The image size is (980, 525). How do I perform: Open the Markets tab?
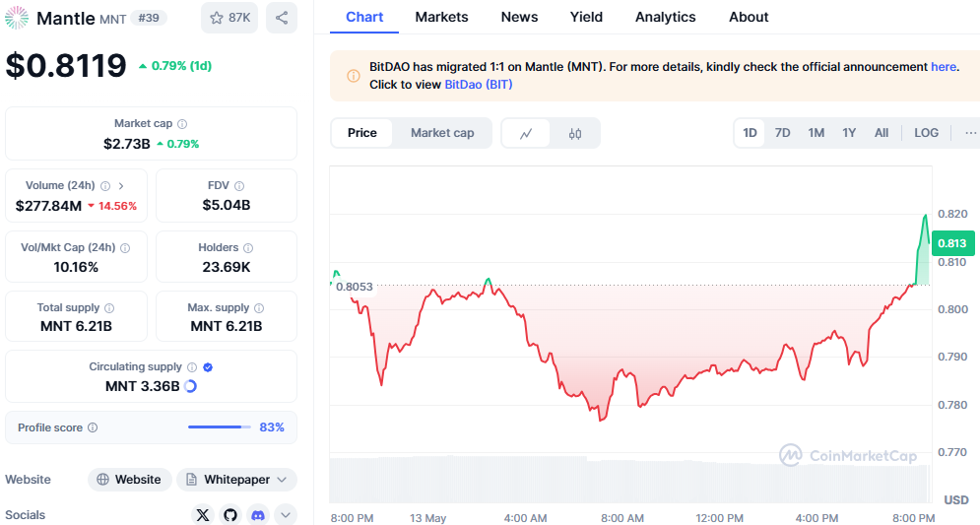pos(441,17)
